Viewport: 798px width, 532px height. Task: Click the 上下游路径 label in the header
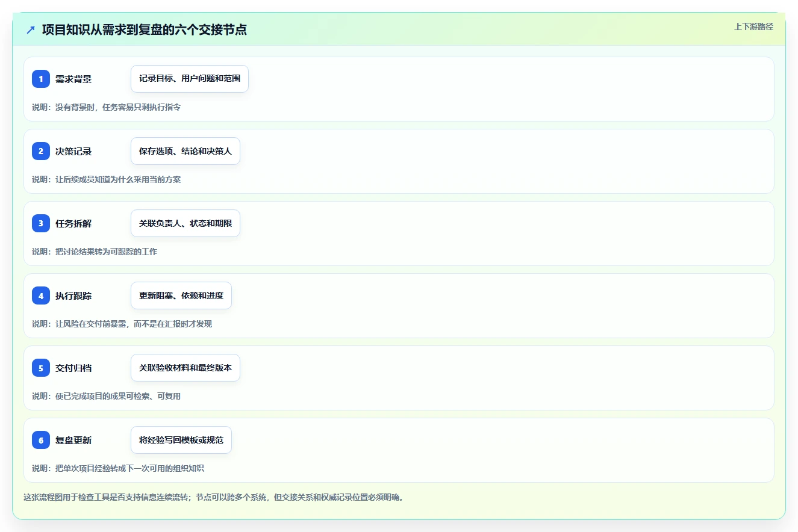(753, 26)
